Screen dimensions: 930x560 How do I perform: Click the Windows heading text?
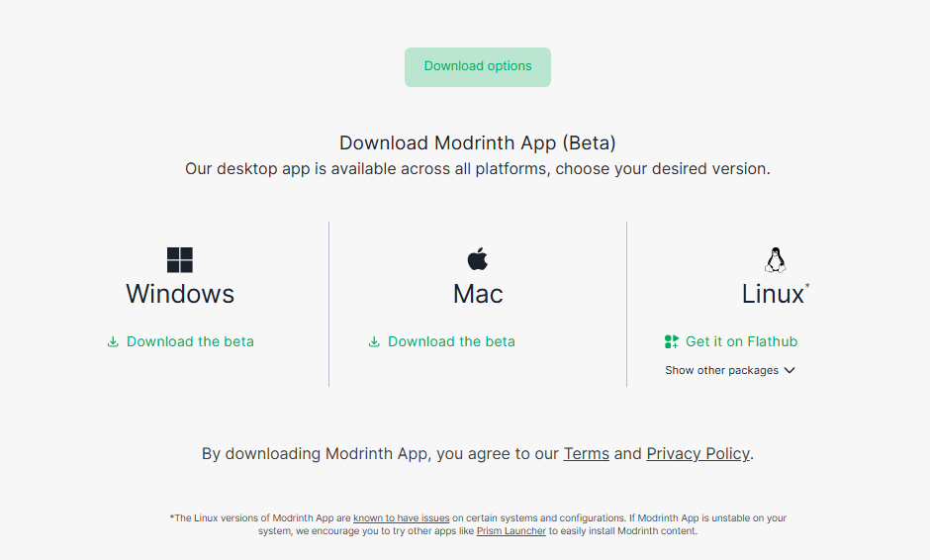180,294
